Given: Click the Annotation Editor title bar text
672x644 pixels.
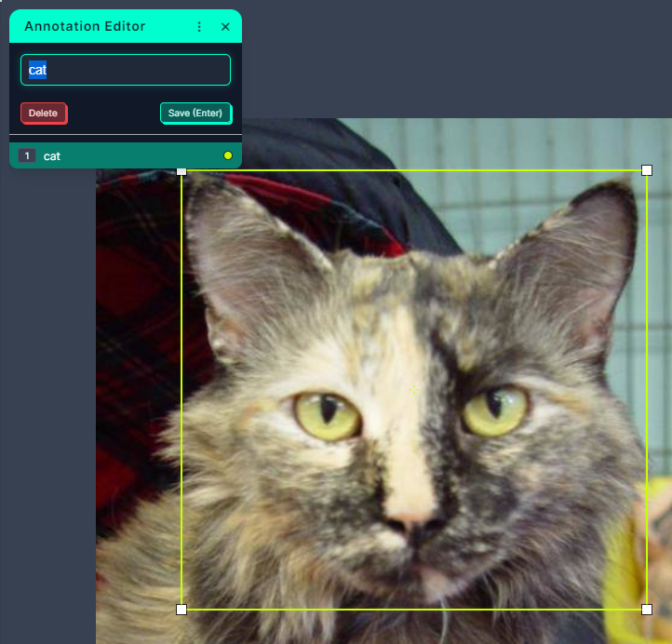Looking at the screenshot, I should pyautogui.click(x=85, y=27).
